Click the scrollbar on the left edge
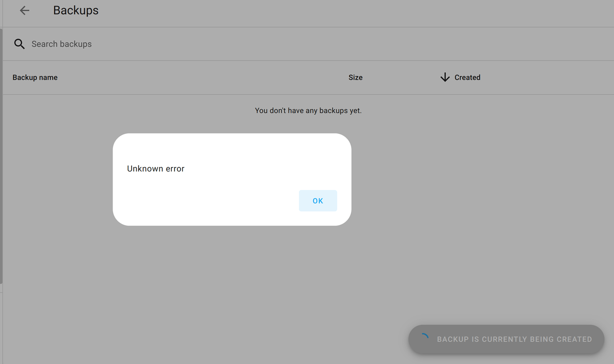Image resolution: width=614 pixels, height=364 pixels. click(x=1, y=156)
